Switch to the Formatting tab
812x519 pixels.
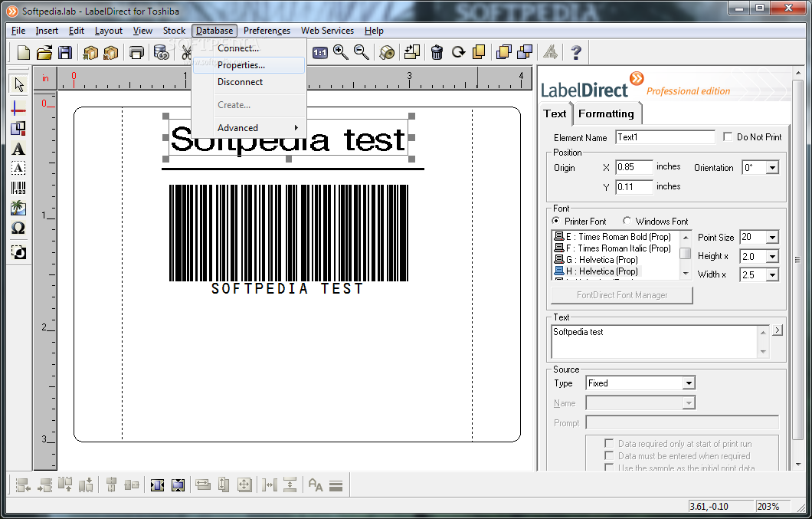point(606,113)
